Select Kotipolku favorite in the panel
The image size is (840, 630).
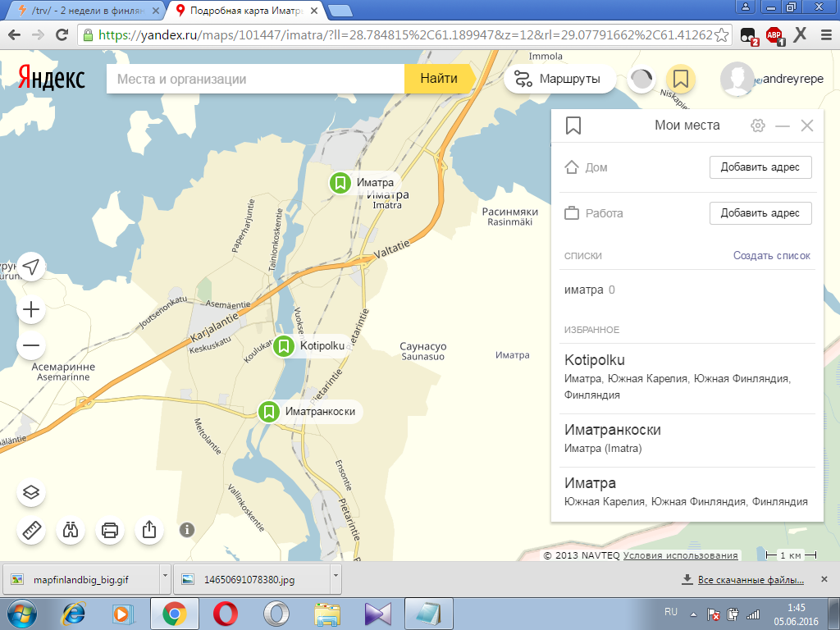tap(687, 377)
